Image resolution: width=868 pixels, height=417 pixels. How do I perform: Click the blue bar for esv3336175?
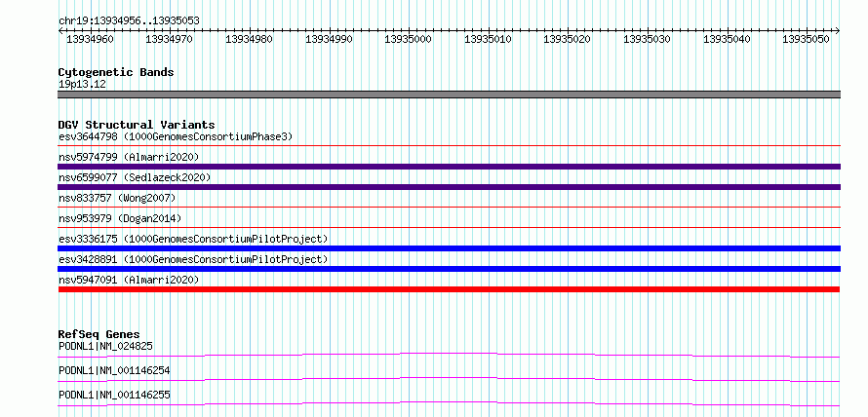pyautogui.click(x=449, y=248)
